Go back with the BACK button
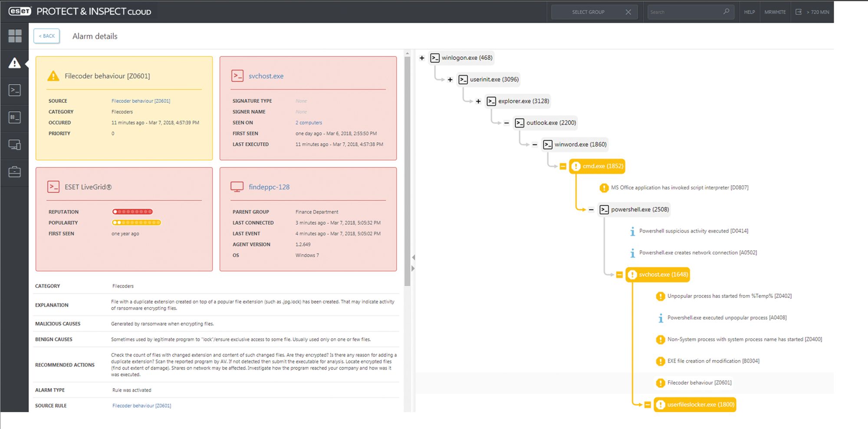This screenshot has height=429, width=868. tap(47, 36)
